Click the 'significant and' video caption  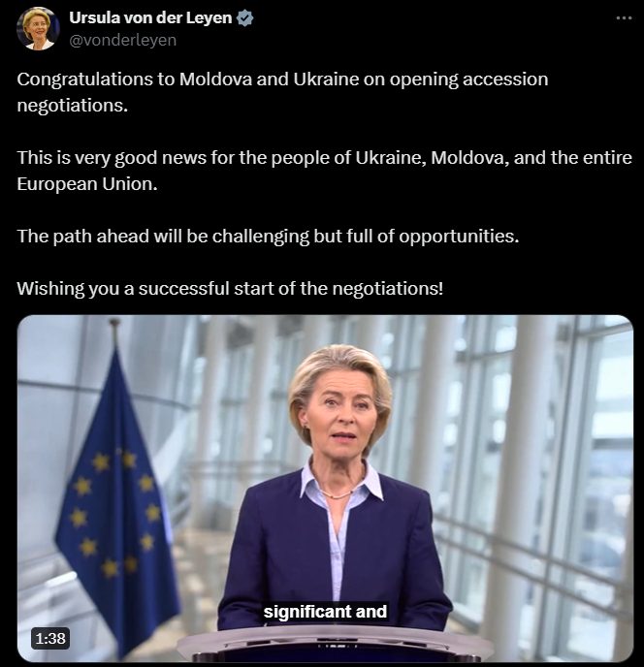pyautogui.click(x=325, y=612)
